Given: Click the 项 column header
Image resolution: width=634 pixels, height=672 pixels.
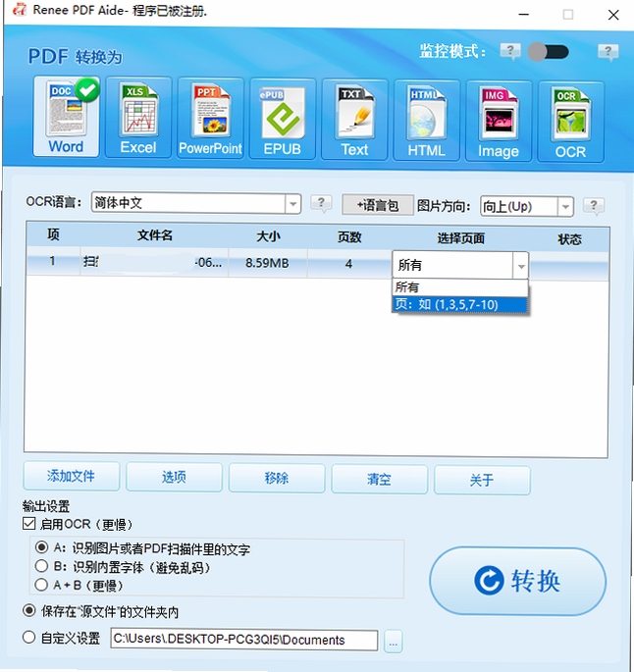Looking at the screenshot, I should point(53,234).
